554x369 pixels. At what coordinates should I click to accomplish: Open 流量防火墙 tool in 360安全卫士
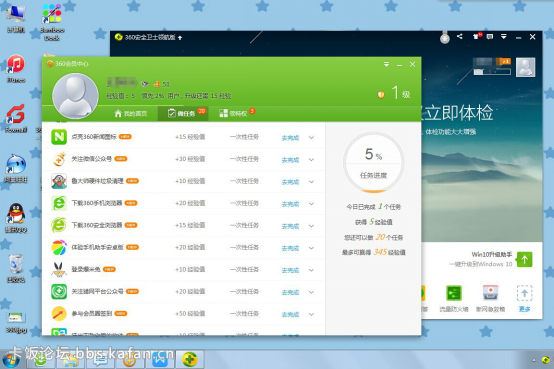tap(454, 299)
